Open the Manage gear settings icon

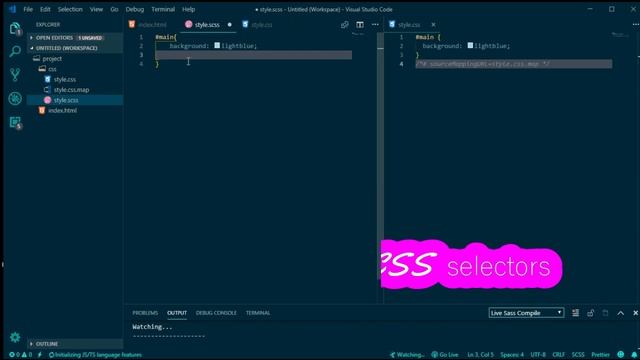[x=15, y=337]
